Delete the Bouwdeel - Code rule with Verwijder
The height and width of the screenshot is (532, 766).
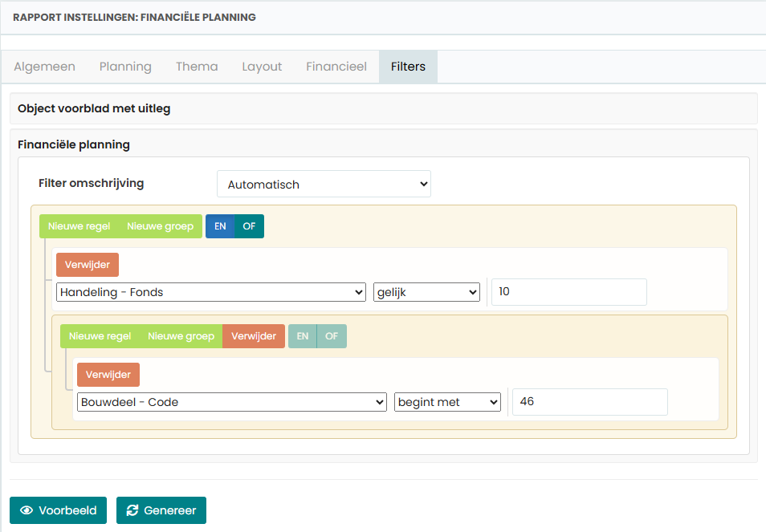point(108,375)
